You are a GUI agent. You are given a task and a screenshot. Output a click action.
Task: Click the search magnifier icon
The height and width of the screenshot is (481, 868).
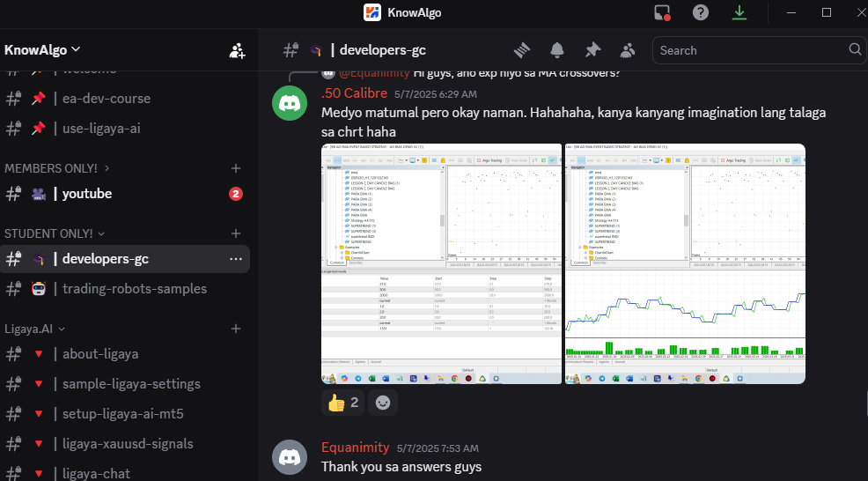pos(855,49)
